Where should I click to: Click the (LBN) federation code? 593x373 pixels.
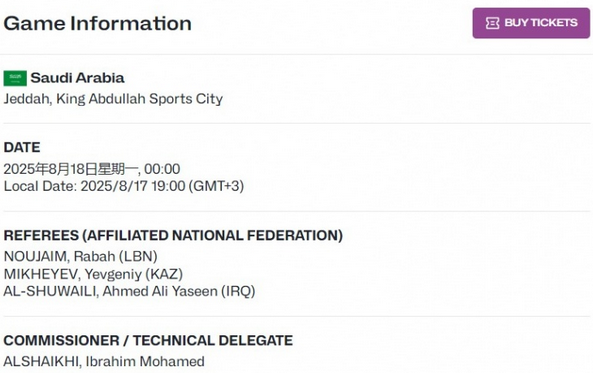click(x=138, y=256)
